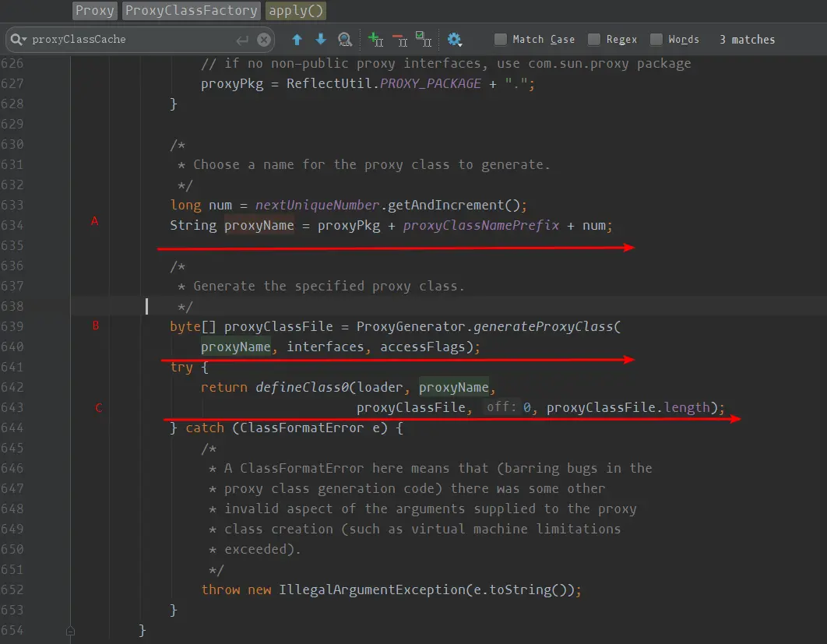Enable Regex checkbox

(594, 40)
